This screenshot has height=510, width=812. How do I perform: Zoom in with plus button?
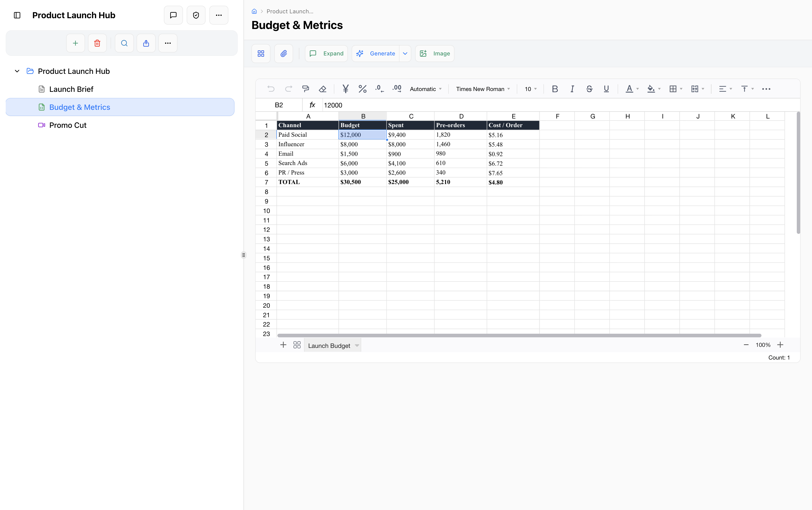[780, 345]
